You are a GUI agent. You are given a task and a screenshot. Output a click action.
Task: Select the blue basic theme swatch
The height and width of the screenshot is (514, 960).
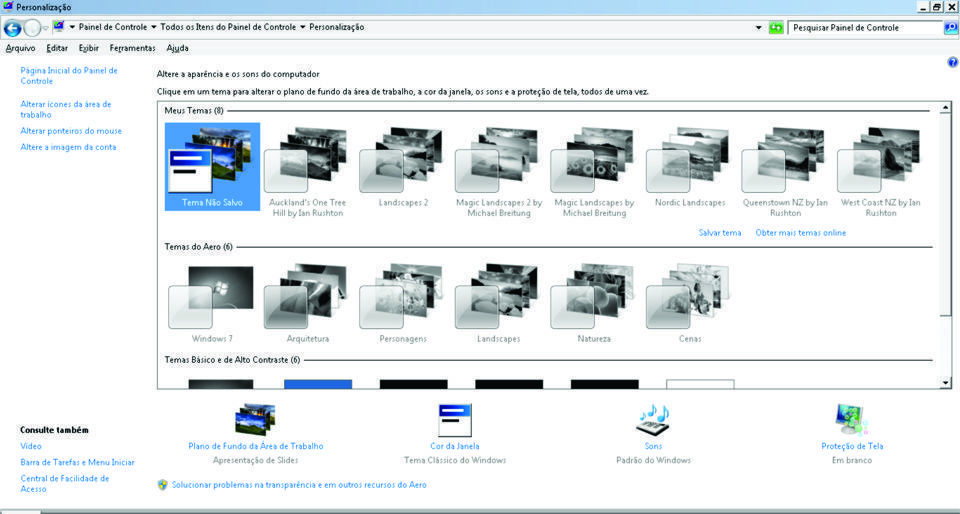(x=318, y=384)
